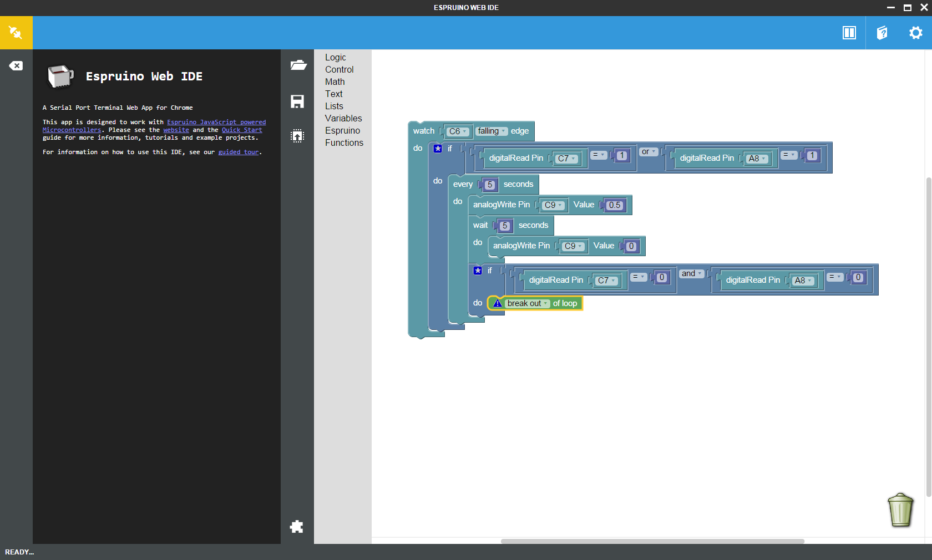
Task: Open Lists block category
Action: (x=334, y=106)
